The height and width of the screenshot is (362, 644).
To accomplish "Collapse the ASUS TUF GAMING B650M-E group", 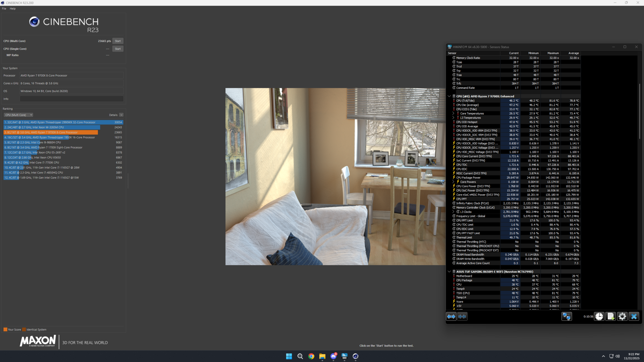I will [449, 271].
